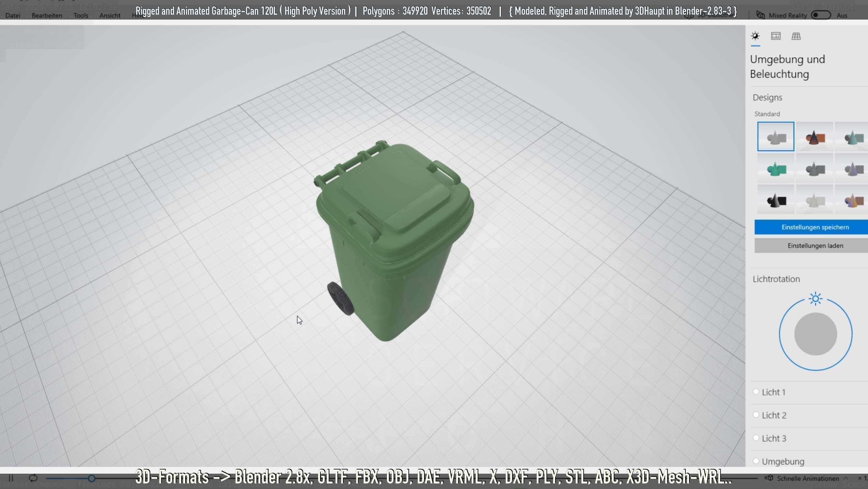868x489 pixels.
Task: Choose the light teal design thumbnail, top row
Action: pos(852,137)
